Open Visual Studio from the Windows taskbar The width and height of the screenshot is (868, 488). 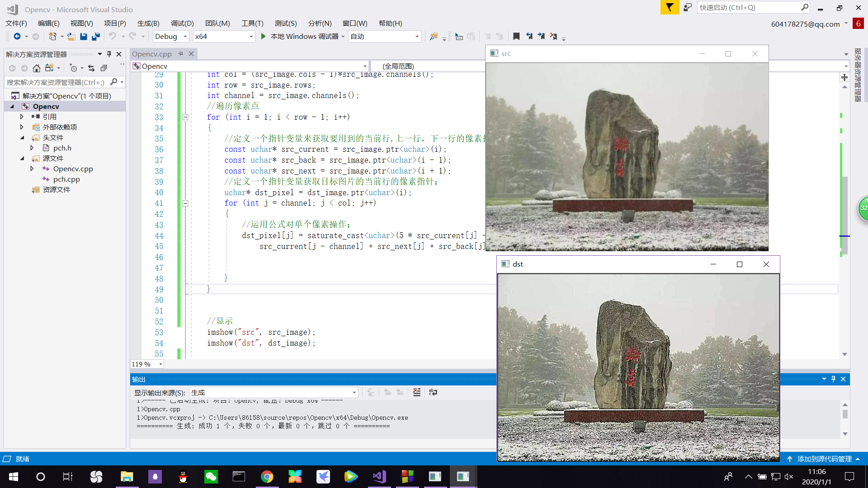coord(379,476)
